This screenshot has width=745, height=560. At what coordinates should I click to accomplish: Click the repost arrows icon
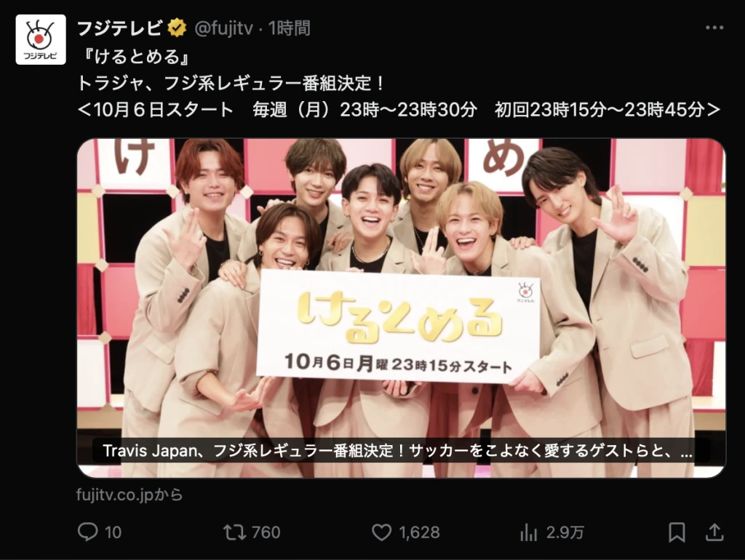235,532
